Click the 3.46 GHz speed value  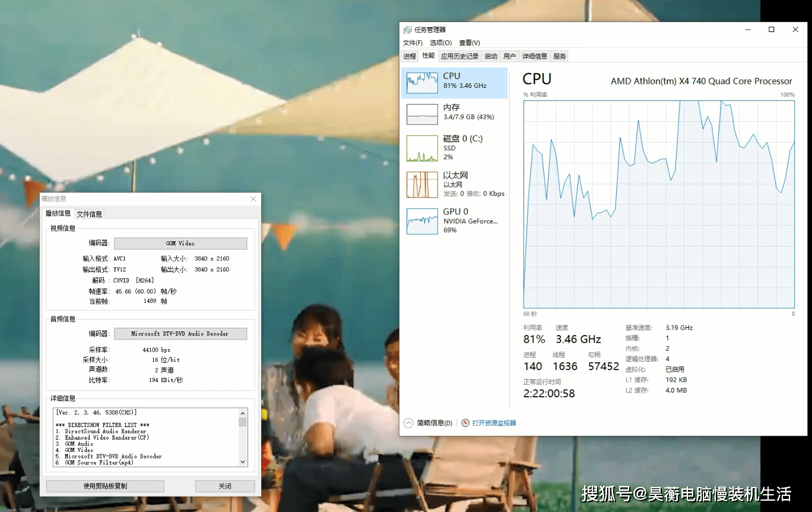click(x=578, y=339)
